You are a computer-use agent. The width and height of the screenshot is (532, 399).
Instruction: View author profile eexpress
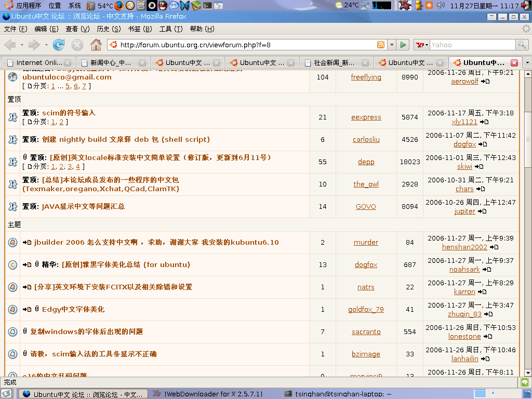366,117
